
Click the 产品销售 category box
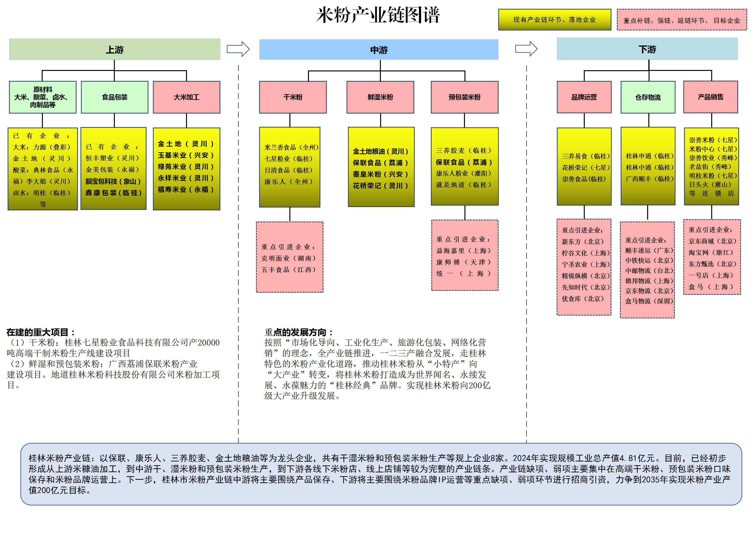[711, 97]
